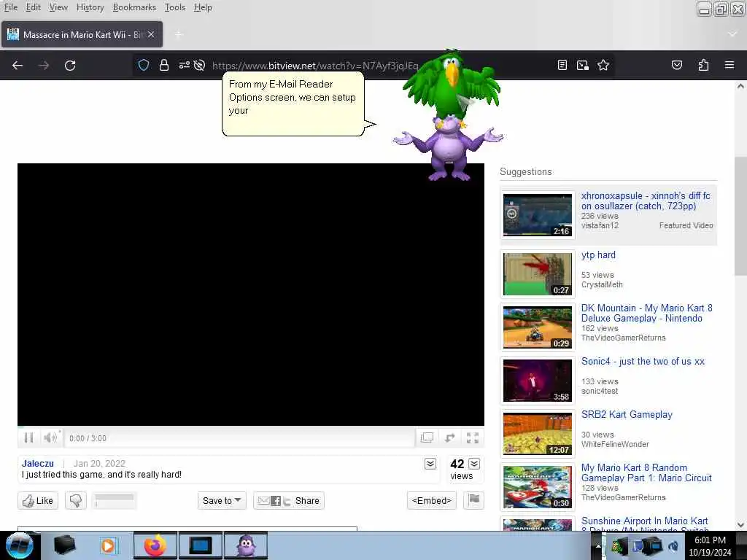This screenshot has height=560, width=747.
Task: Enter fullscreen video mode
Action: coord(473,437)
